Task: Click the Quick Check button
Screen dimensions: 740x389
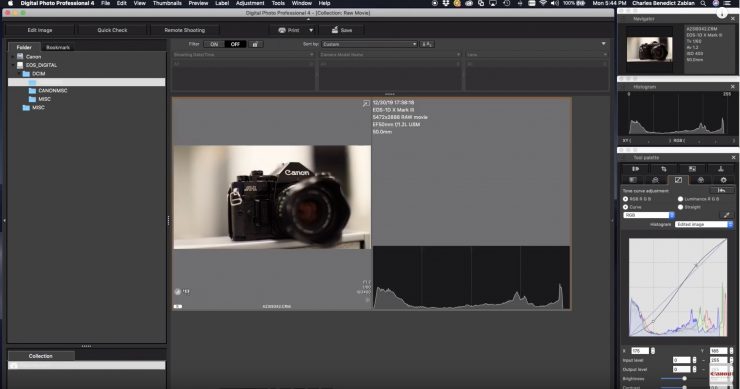Action: click(x=112, y=30)
